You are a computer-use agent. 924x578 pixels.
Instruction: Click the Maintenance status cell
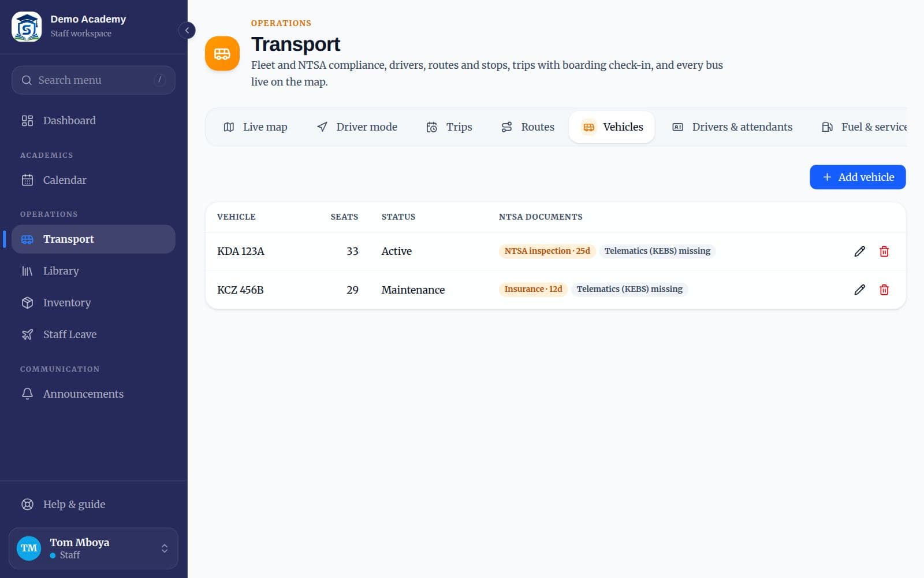click(413, 290)
